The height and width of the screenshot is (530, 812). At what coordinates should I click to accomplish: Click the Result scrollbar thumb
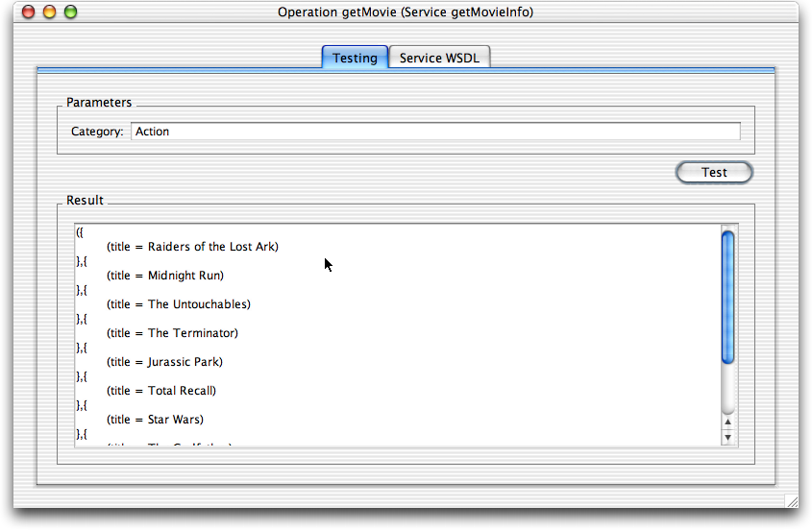[x=727, y=297]
